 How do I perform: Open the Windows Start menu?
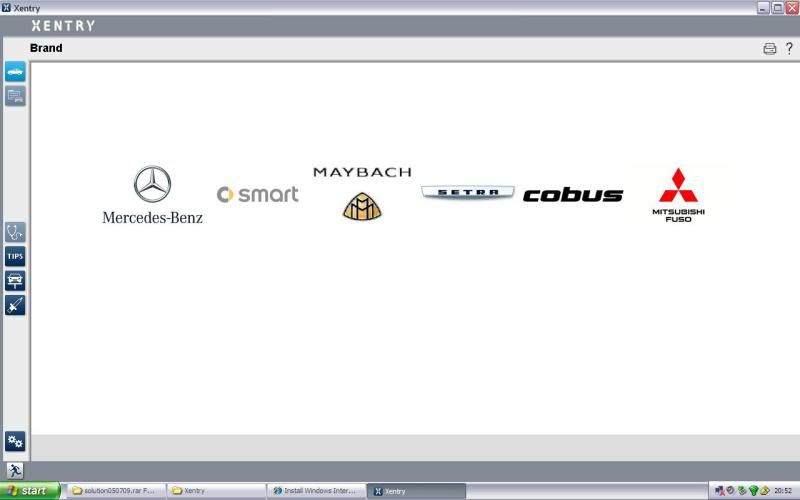pyautogui.click(x=30, y=491)
